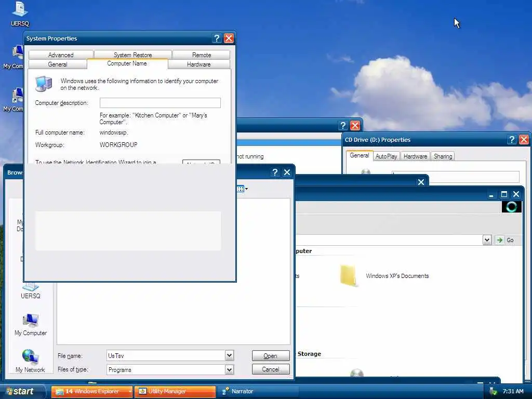The width and height of the screenshot is (532, 399).
Task: Click the Windows XP's Documents label
Action: point(397,276)
